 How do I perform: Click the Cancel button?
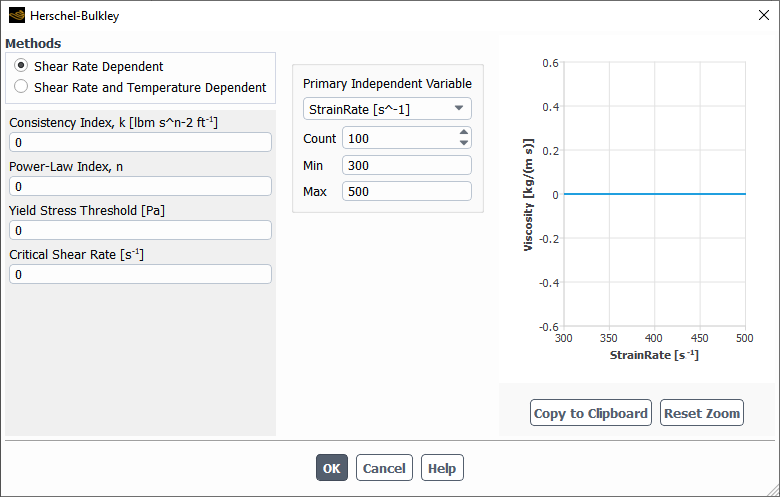(x=384, y=468)
